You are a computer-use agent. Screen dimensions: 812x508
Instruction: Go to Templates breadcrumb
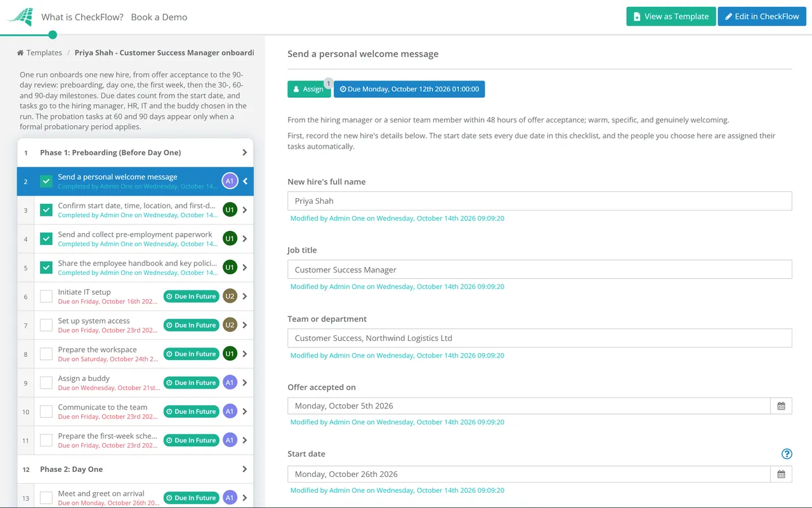pos(39,53)
